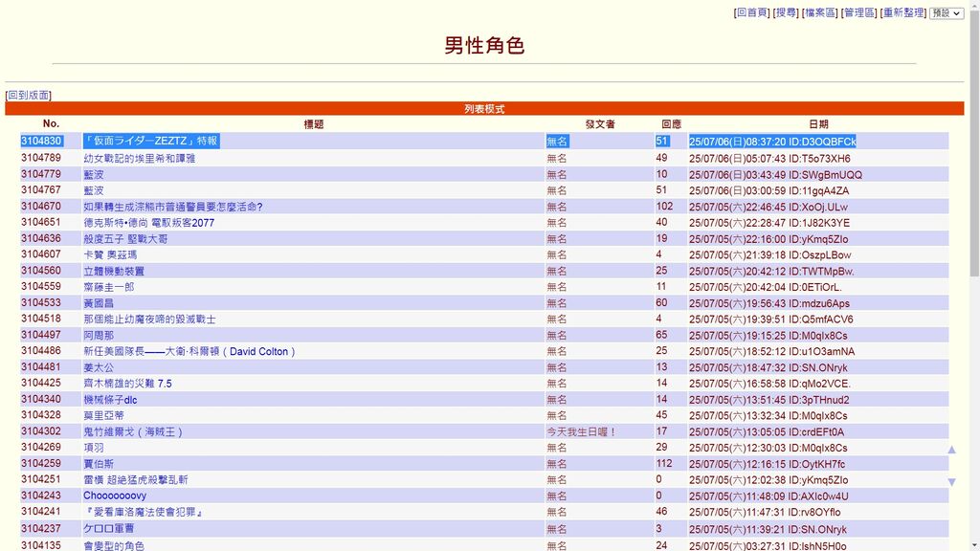The image size is (980, 551).
Task: Return via 回到版面 link
Action: point(28,96)
